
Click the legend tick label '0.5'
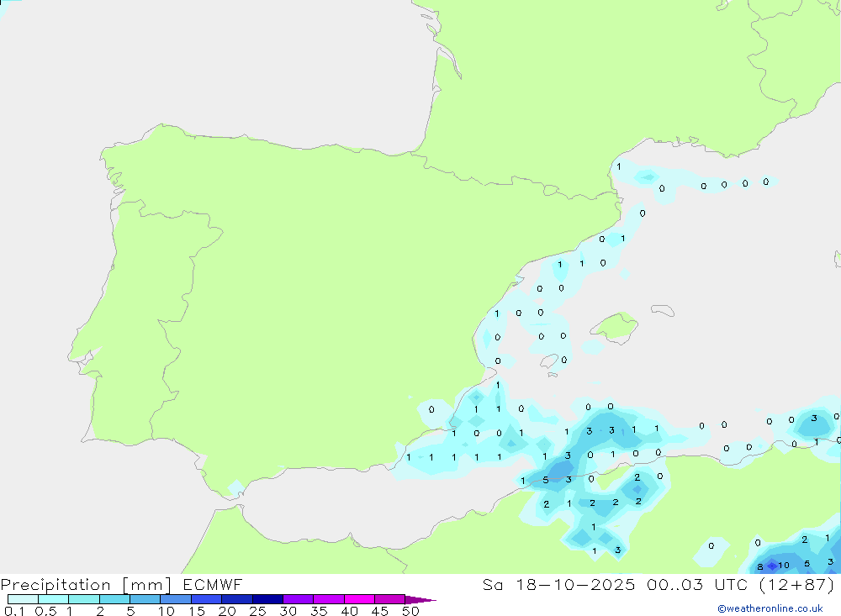[x=45, y=611]
